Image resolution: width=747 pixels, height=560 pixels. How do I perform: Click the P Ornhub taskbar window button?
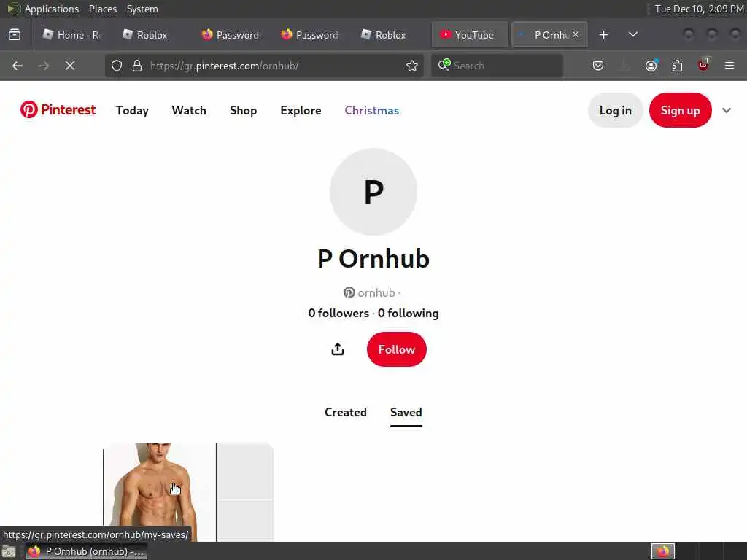[x=87, y=551]
